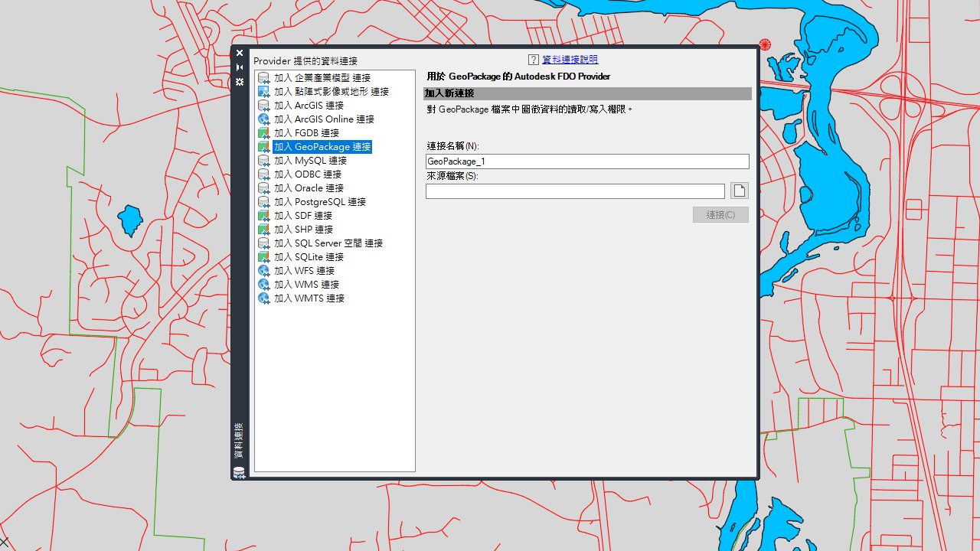The height and width of the screenshot is (551, 980).
Task: Open the 資料連接說明 help link
Action: point(570,60)
